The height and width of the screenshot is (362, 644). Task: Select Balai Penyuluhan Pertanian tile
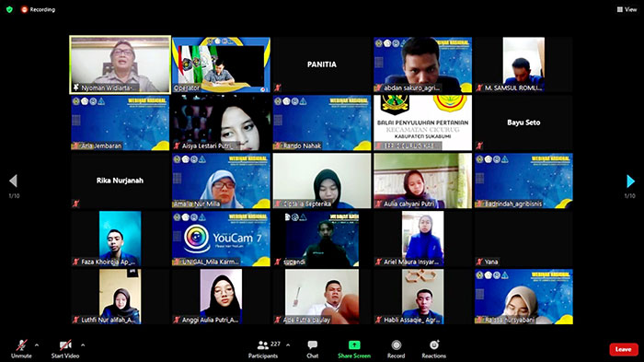[x=422, y=123]
